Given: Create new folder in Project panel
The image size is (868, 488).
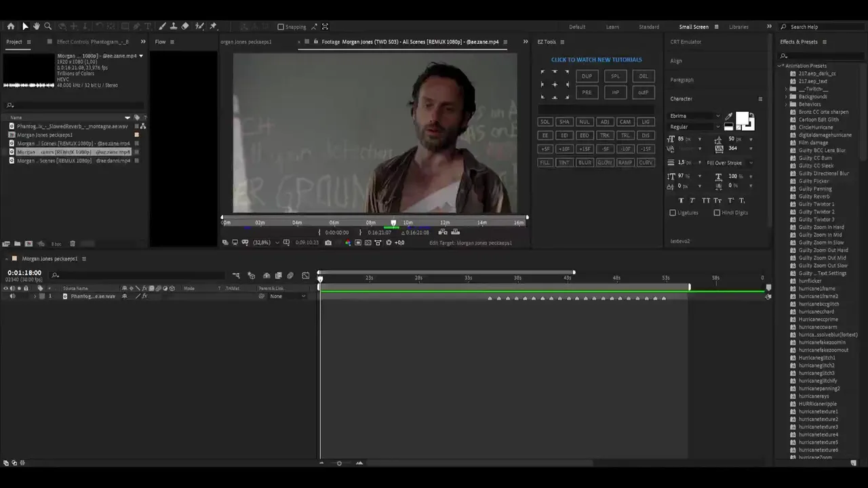Looking at the screenshot, I should (18, 244).
